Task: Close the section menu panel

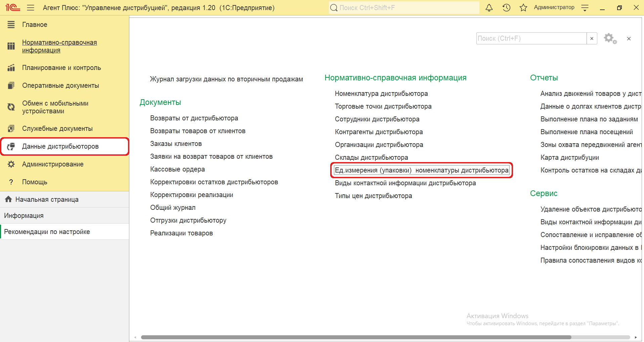Action: [629, 39]
